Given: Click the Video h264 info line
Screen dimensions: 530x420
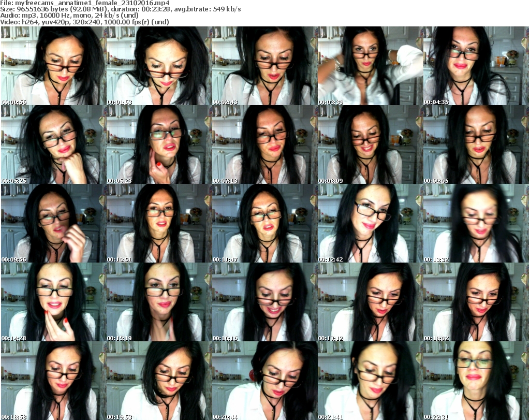Looking at the screenshot, I should click(x=84, y=22).
